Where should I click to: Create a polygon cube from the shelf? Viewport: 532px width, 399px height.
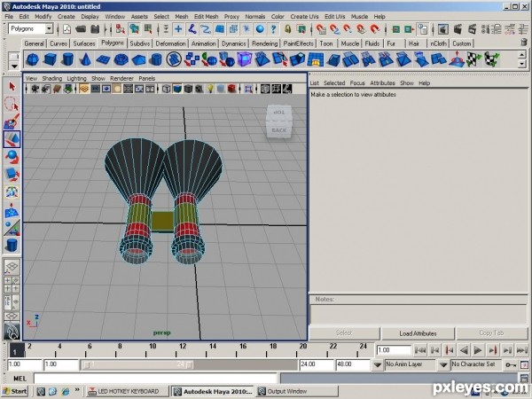point(51,59)
